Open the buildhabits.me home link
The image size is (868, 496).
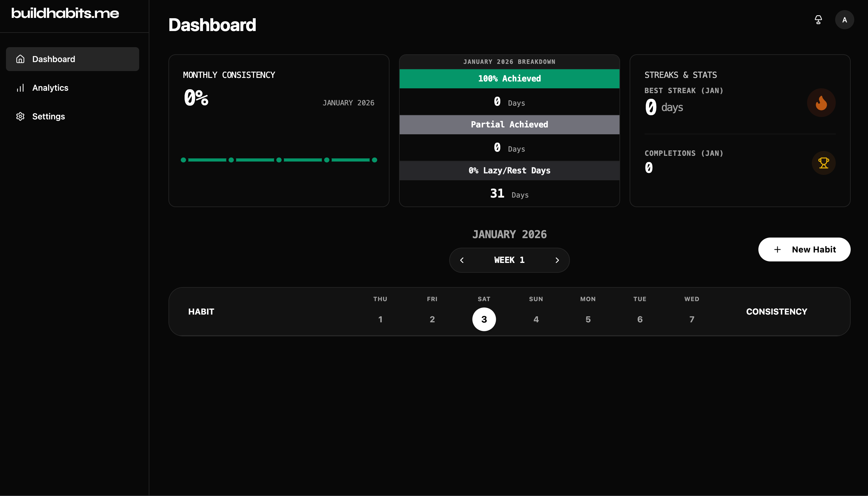(65, 13)
